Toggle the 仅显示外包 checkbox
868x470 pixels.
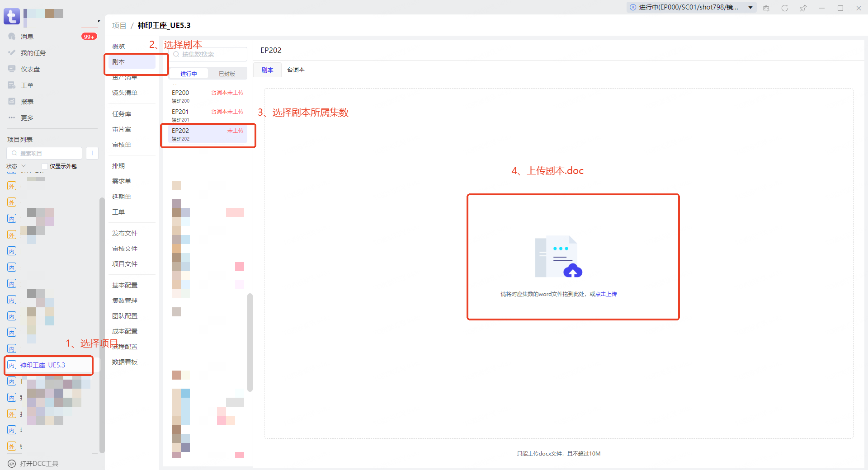click(x=45, y=166)
